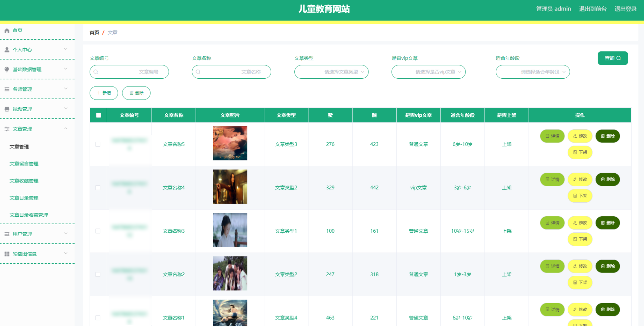
Task: Click 下架 for 文章名称3
Action: coord(580,239)
